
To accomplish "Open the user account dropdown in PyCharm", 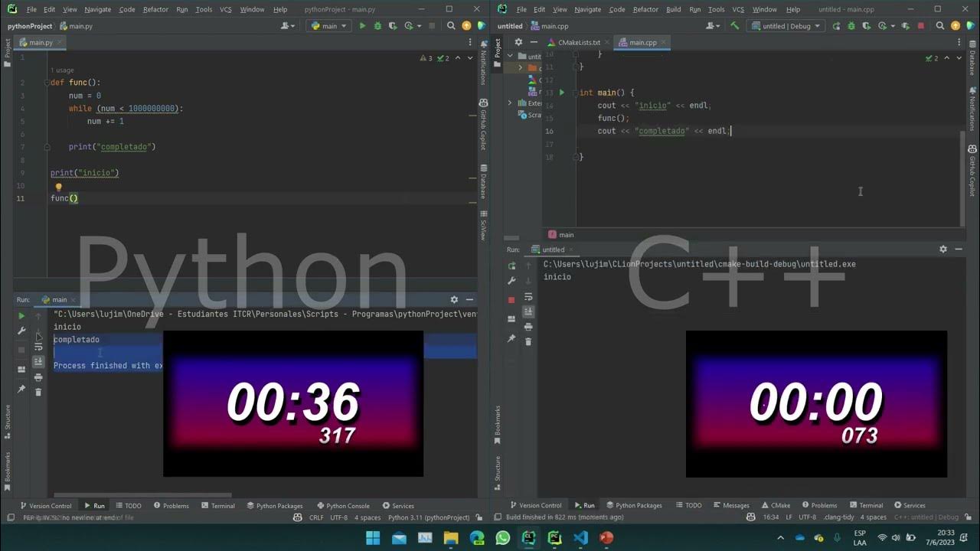I will (288, 26).
